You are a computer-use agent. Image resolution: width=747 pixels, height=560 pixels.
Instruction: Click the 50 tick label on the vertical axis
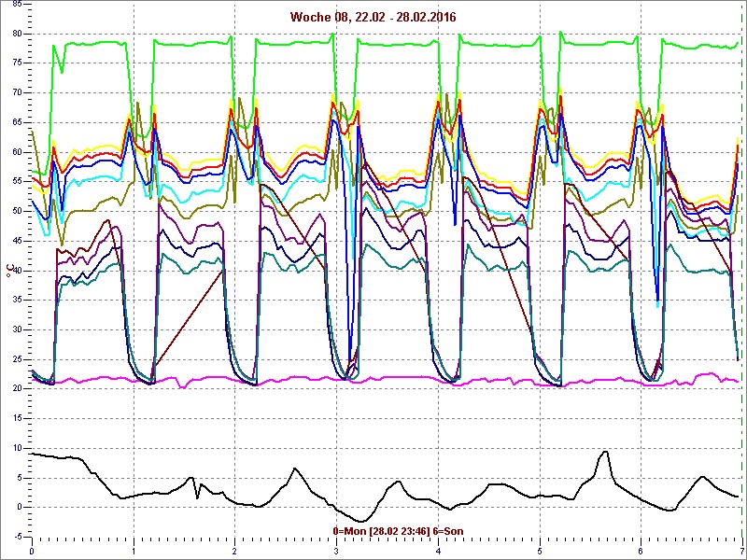pyautogui.click(x=17, y=212)
